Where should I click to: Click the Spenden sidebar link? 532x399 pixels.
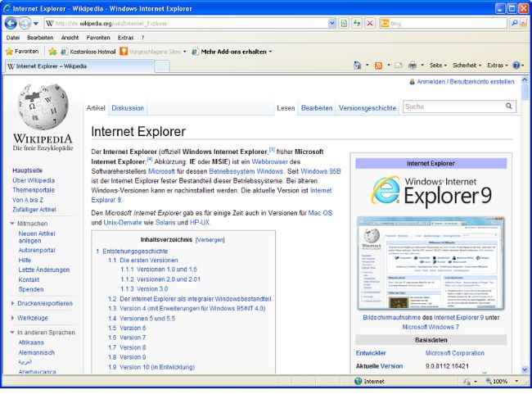[31, 289]
